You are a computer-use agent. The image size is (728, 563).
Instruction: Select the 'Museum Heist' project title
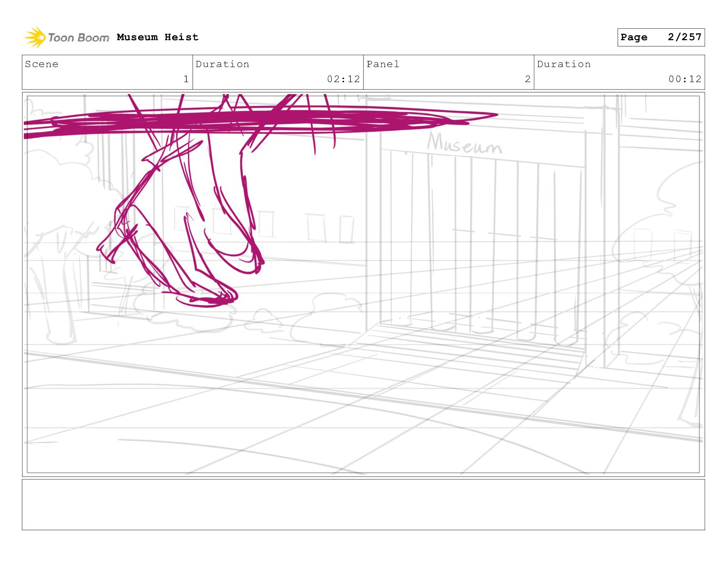pos(158,37)
